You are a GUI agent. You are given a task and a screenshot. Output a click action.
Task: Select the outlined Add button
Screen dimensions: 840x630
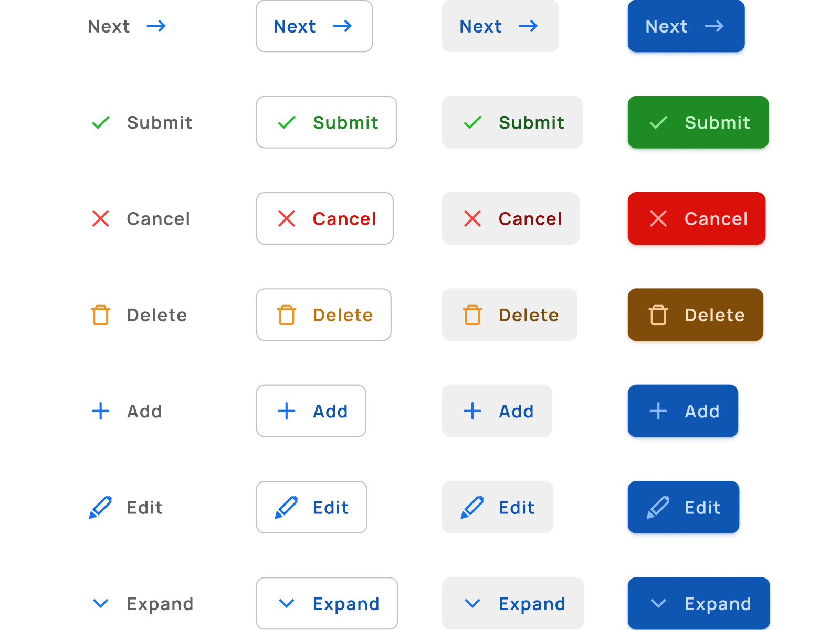pos(311,411)
